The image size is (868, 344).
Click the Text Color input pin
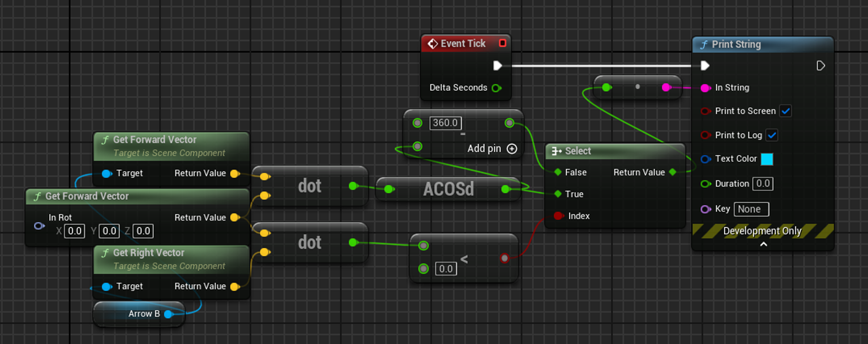coord(705,159)
